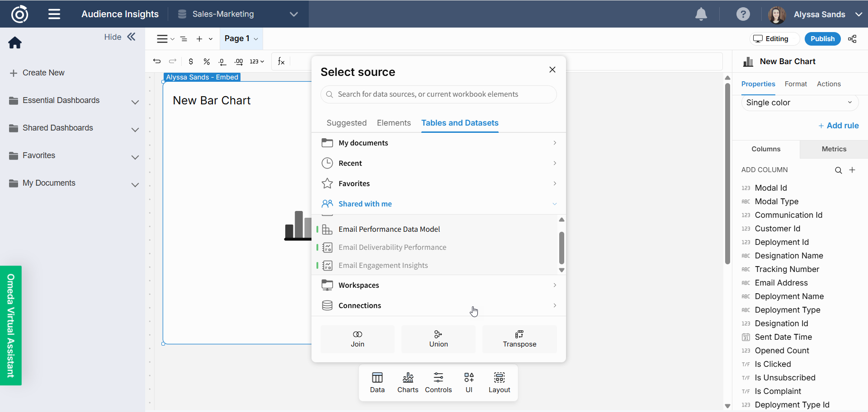Image resolution: width=868 pixels, height=412 pixels.
Task: Click the data source search field
Action: 438,94
